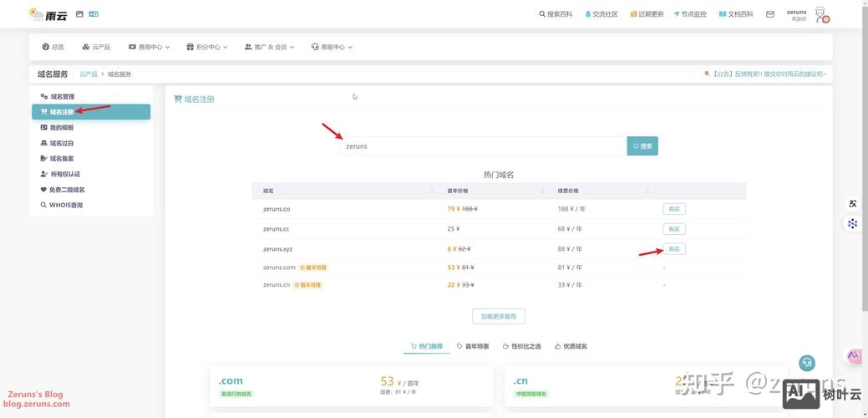Click the 雨云 rain cloud logo
The width and height of the screenshot is (868, 418).
coord(48,14)
